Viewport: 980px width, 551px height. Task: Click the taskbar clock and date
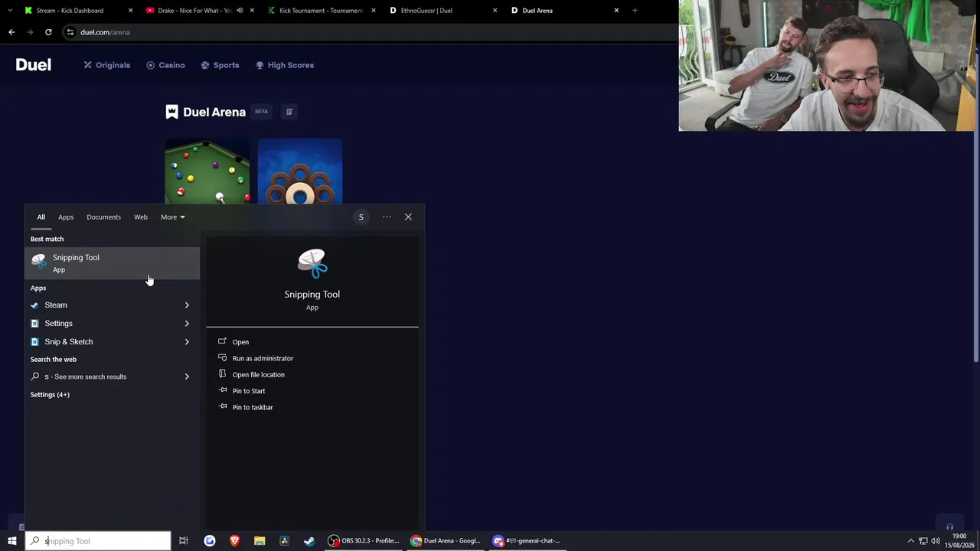point(960,541)
